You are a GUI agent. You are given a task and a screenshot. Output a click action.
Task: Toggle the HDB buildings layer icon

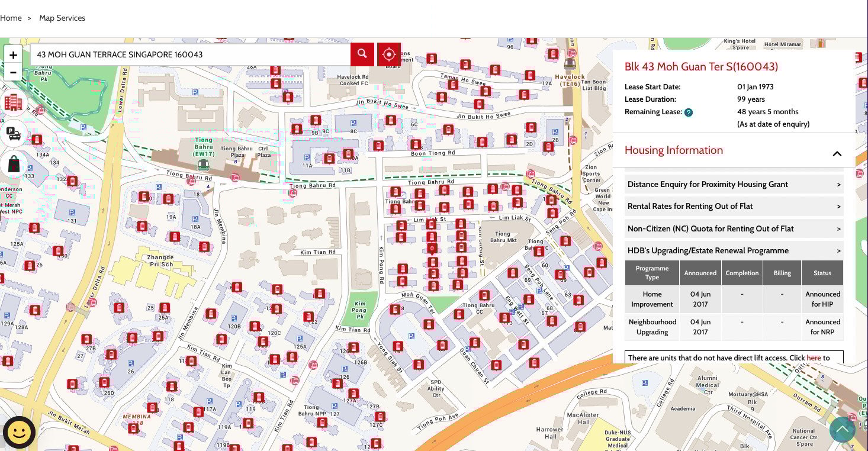pos(13,102)
